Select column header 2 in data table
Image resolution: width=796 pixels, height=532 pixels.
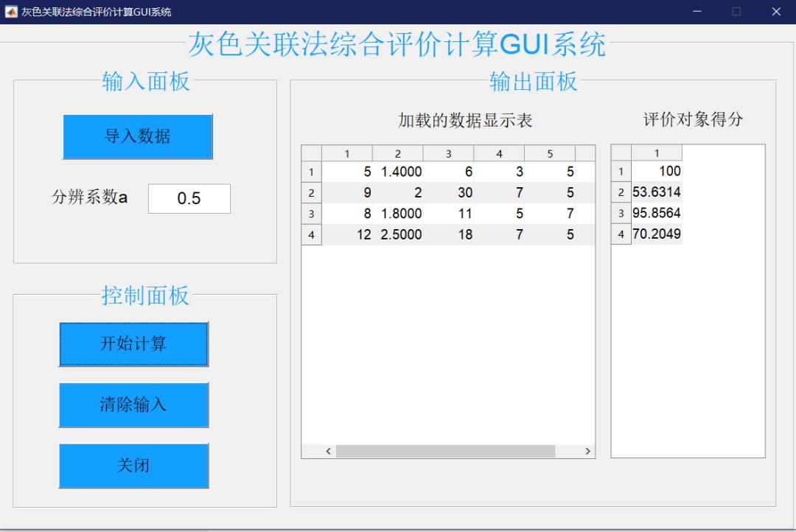(x=397, y=153)
